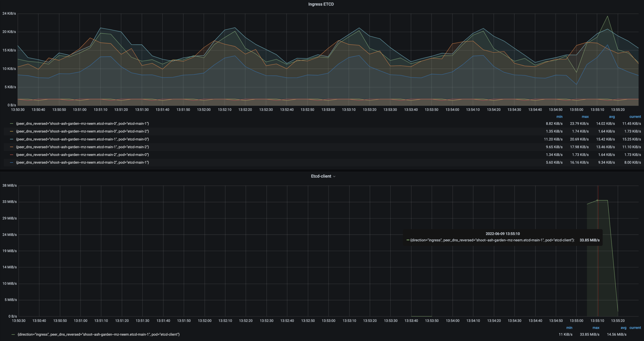The height and width of the screenshot is (341, 644).
Task: Toggle series etcd-main-1, pod etcd-main-0 legend label
Action: click(83, 139)
